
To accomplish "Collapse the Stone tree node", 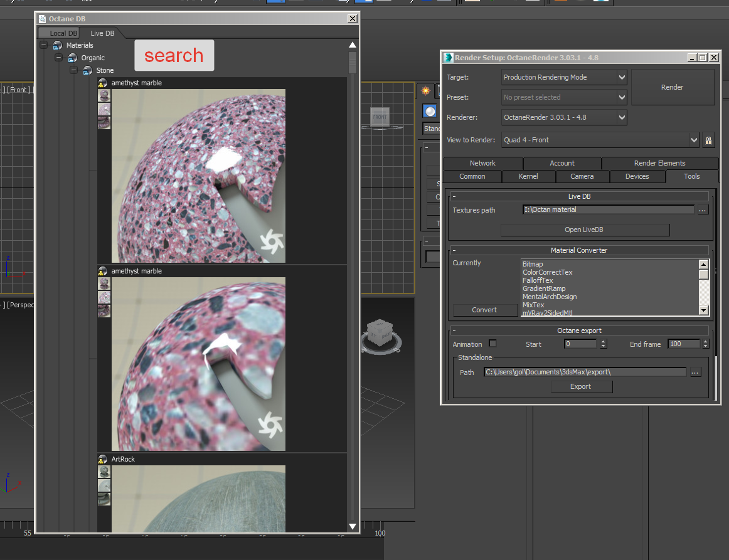I will [x=73, y=70].
